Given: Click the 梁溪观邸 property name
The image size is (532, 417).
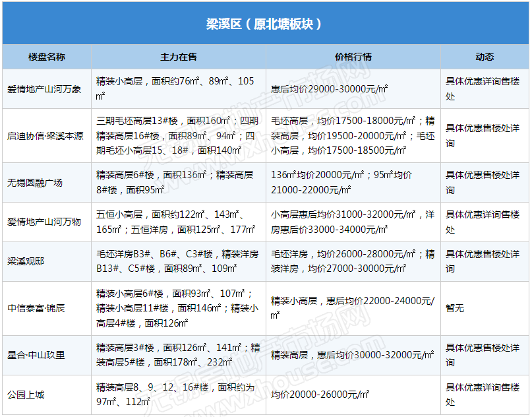Looking at the screenshot, I should click(x=26, y=261).
